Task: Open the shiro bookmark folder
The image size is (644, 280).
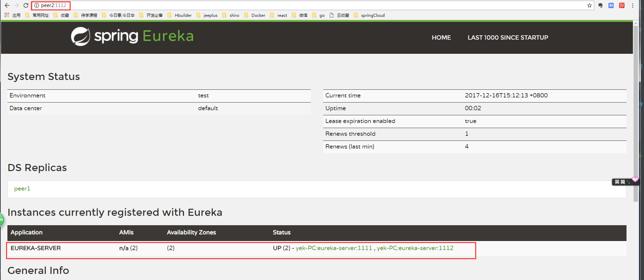Action: 231,15
